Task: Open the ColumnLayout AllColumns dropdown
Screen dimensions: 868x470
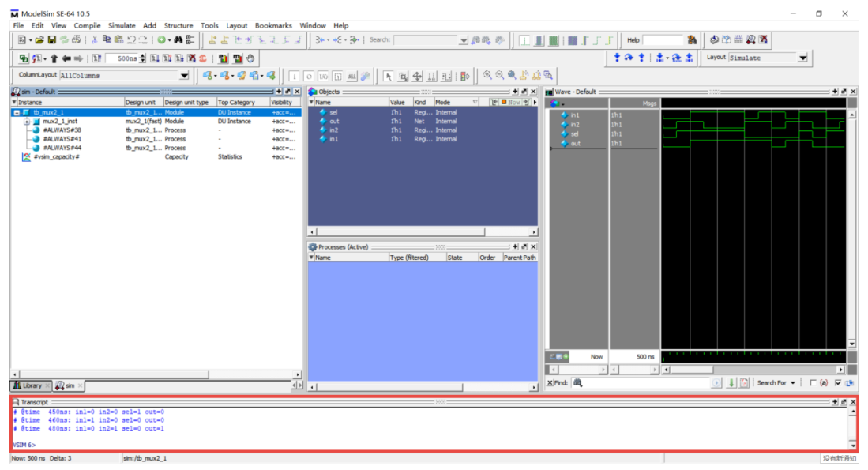Action: tap(184, 75)
